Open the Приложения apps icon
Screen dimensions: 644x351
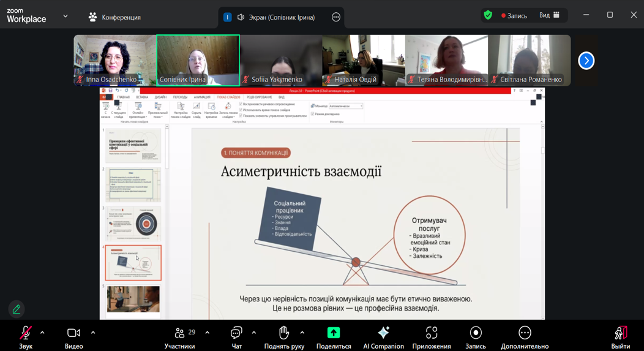pos(432,333)
